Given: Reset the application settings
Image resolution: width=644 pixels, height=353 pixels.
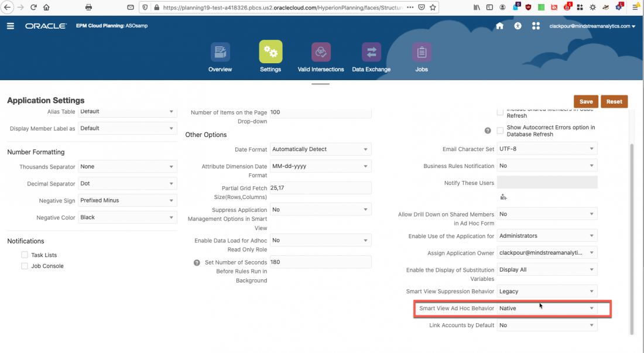Looking at the screenshot, I should click(614, 101).
